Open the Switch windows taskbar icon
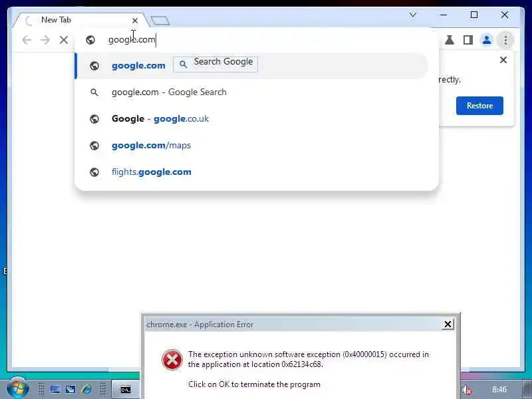The width and height of the screenshot is (532, 399). coord(70,389)
